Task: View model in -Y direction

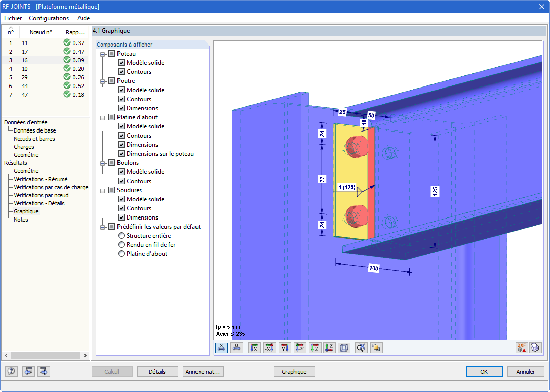Action: (x=299, y=348)
